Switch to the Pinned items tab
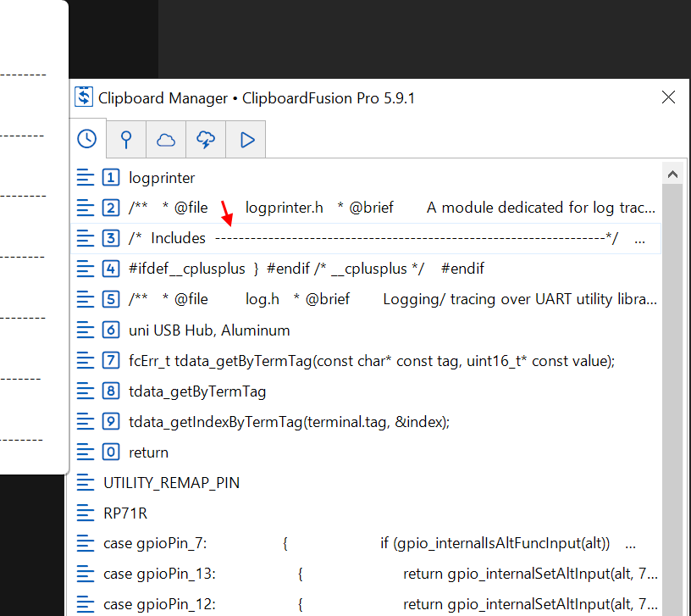The width and height of the screenshot is (691, 616). point(126,140)
